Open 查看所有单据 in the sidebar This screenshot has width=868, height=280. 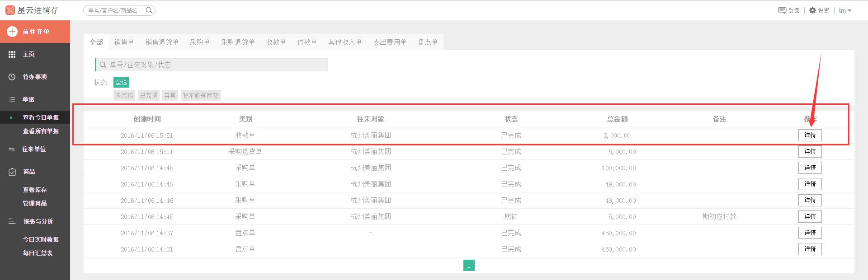[x=41, y=131]
